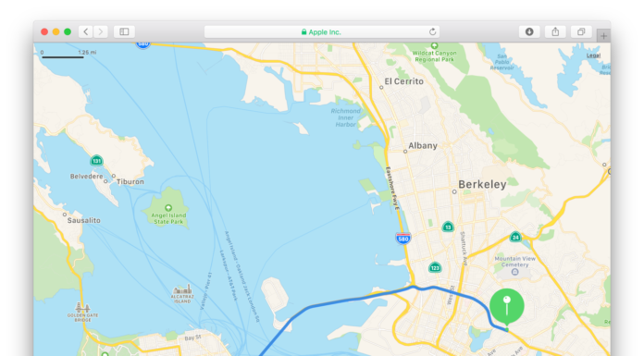Select the Angel Island State Park marker
644x356 pixels.
pyautogui.click(x=168, y=208)
